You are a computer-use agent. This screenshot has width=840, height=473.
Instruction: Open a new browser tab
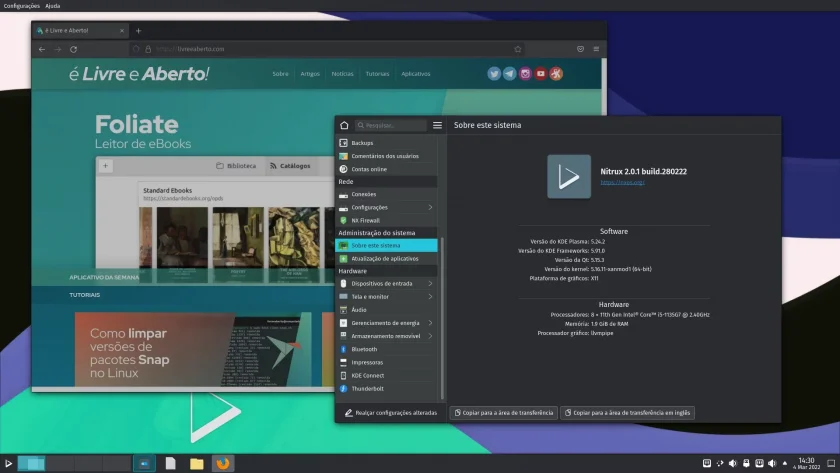tap(138, 31)
